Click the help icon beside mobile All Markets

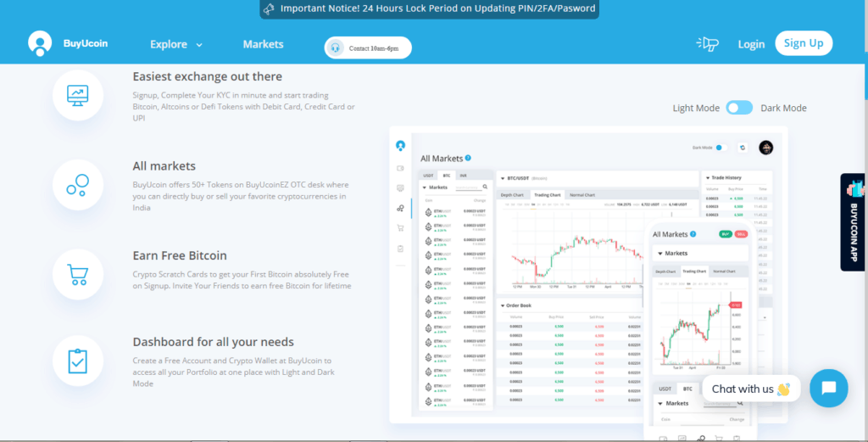point(693,234)
